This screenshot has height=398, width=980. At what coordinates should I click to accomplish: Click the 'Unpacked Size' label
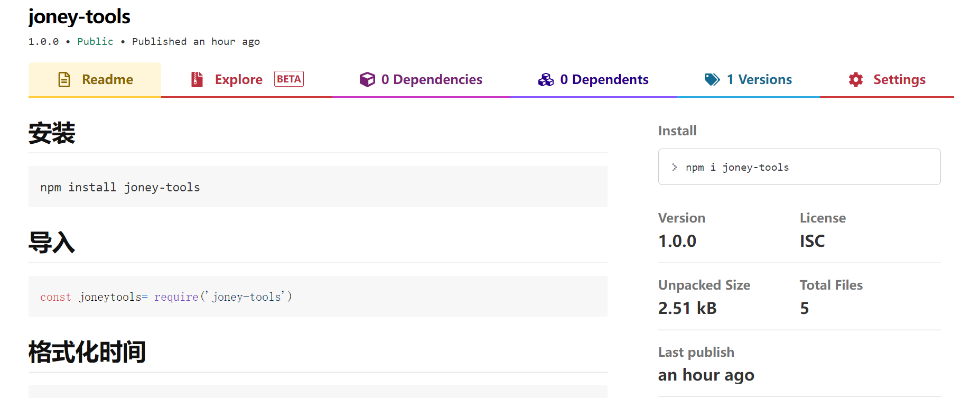pos(704,285)
